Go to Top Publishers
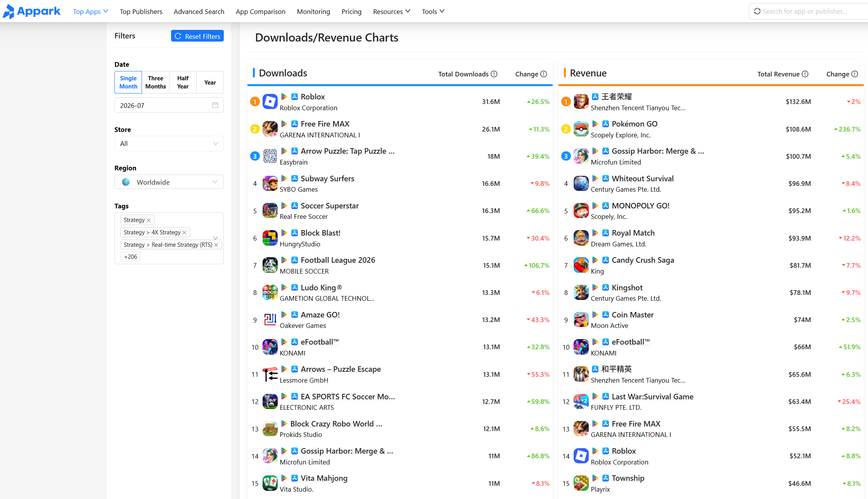 [x=141, y=12]
